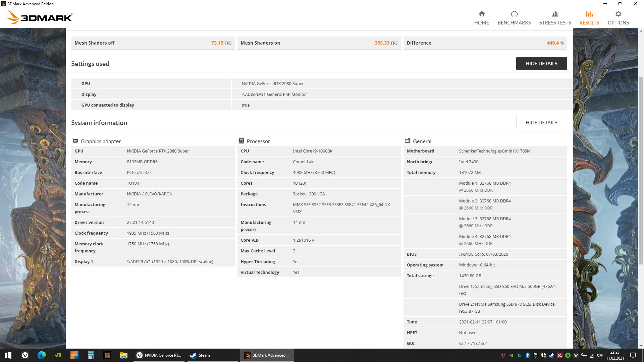Viewport: 644px width, 362px height.
Task: Click the vertical scrollbar down arrow
Action: 641,346
